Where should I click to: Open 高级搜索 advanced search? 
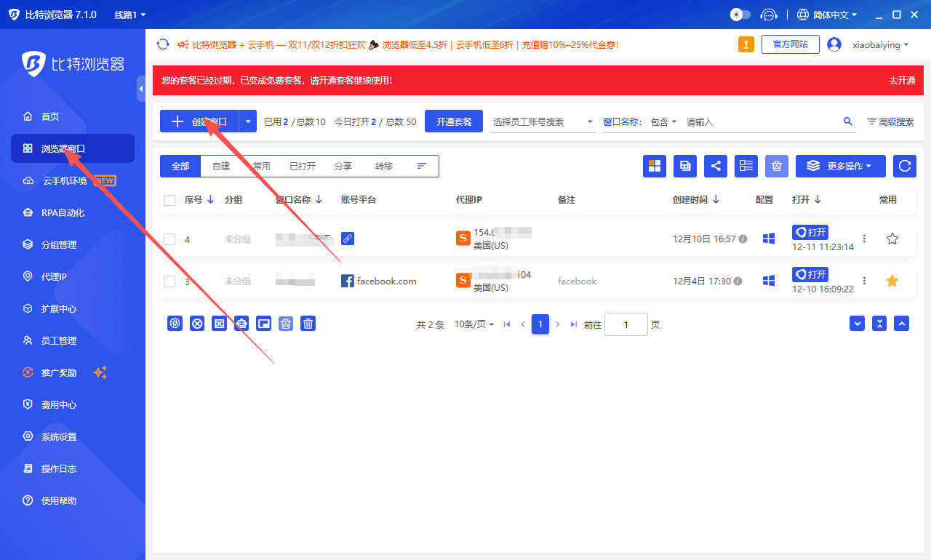pyautogui.click(x=890, y=121)
